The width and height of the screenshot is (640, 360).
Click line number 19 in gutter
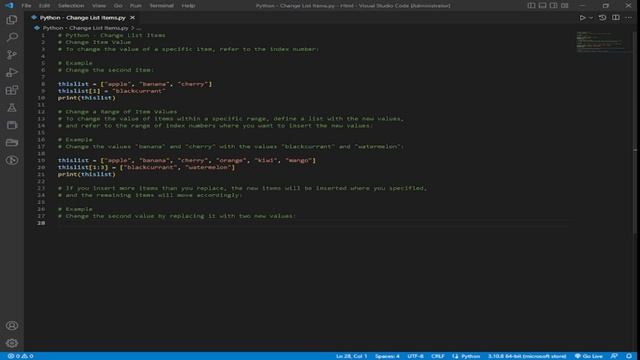pyautogui.click(x=41, y=160)
